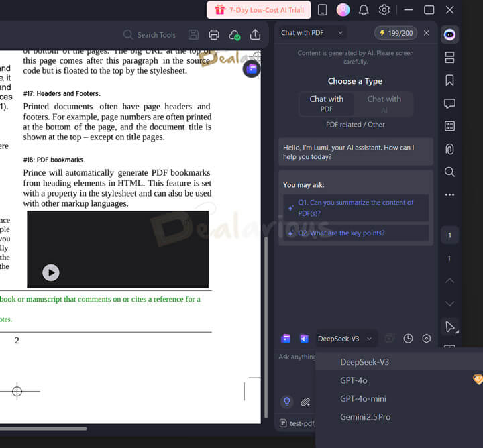Click the '#17: Headers and Footers.' heading
The height and width of the screenshot is (448, 483).
point(62,94)
